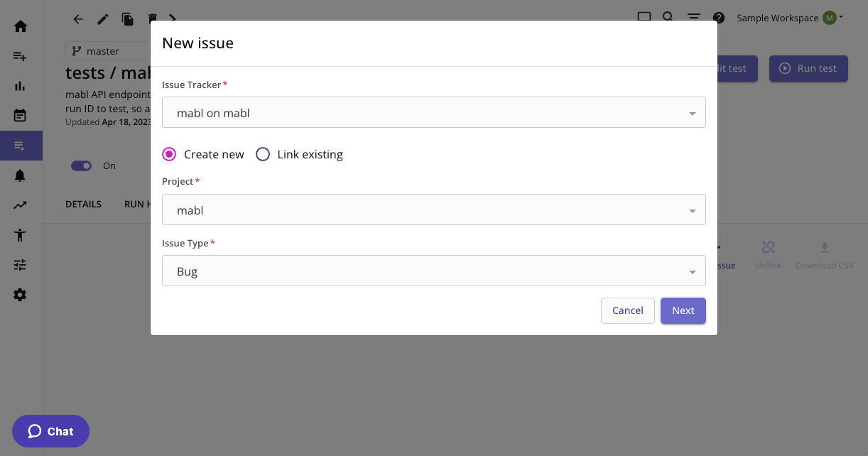868x456 pixels.
Task: Open the help question mark icon
Action: 719,18
